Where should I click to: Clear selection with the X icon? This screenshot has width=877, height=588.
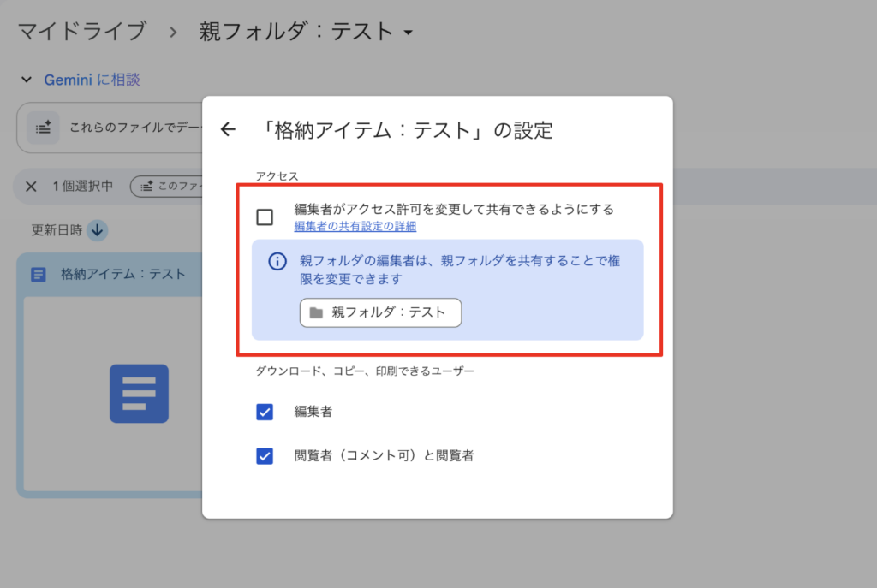(31, 186)
